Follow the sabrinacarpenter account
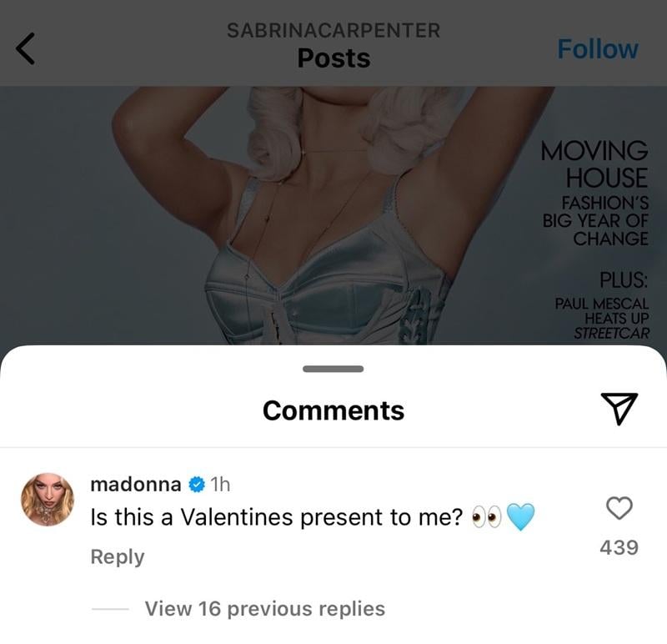The image size is (667, 644). (598, 49)
